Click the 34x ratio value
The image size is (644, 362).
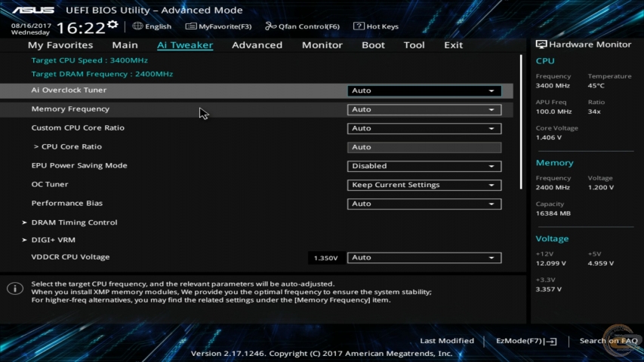tap(594, 112)
